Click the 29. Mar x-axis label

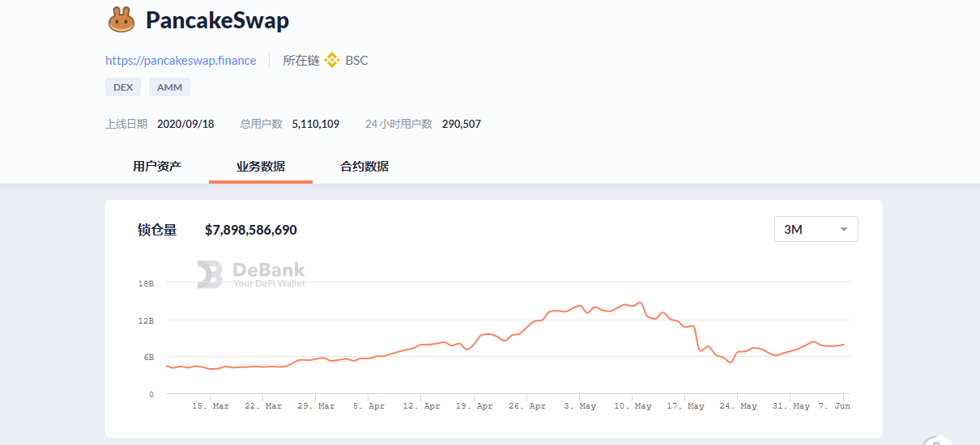(x=316, y=406)
